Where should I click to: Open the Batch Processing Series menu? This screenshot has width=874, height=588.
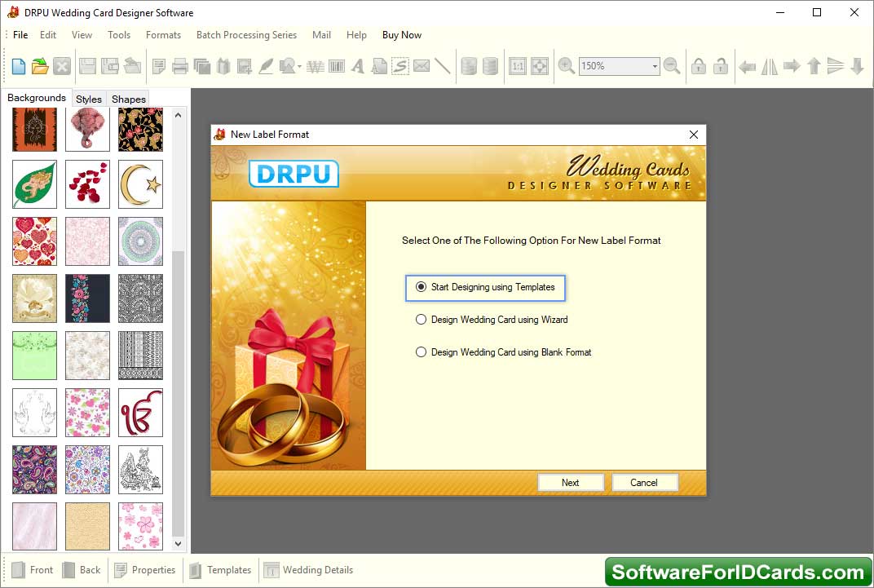246,35
